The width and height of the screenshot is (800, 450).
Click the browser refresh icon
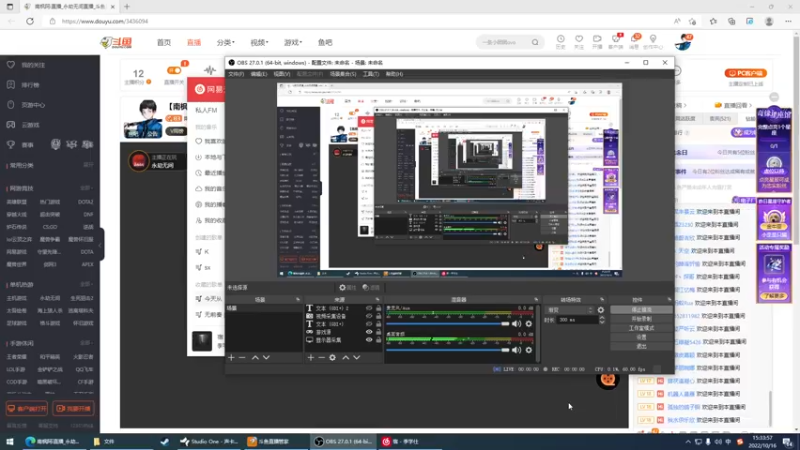pyautogui.click(x=30, y=21)
